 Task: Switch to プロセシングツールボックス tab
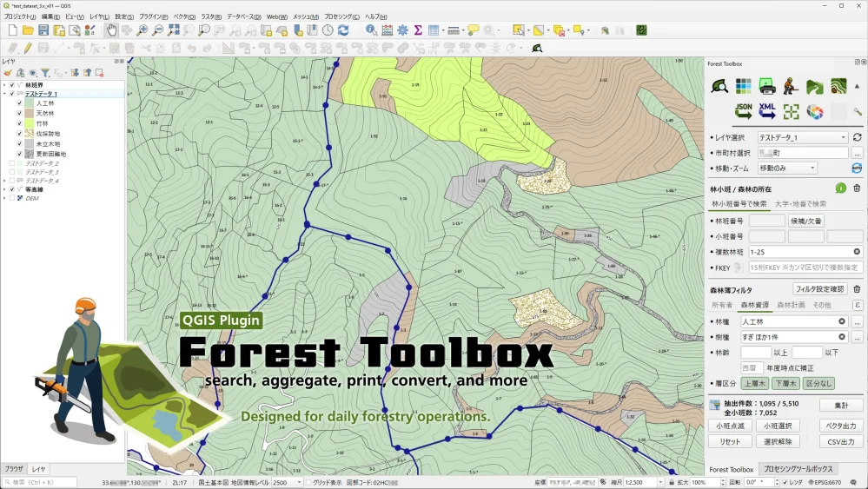coord(798,468)
